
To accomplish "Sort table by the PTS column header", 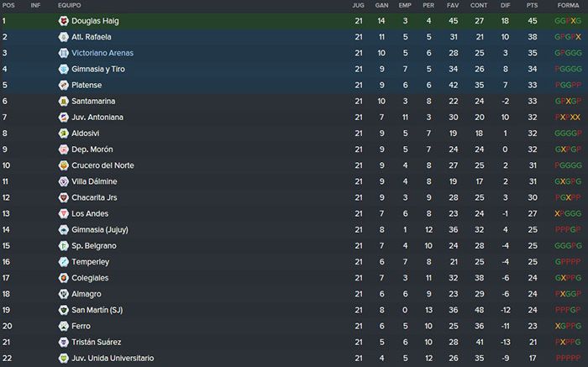I will [532, 5].
